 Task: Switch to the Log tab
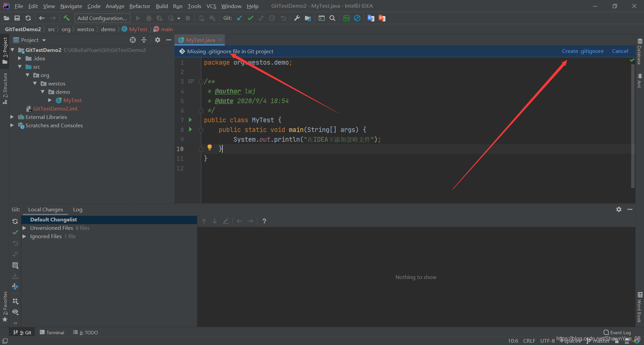click(x=77, y=209)
